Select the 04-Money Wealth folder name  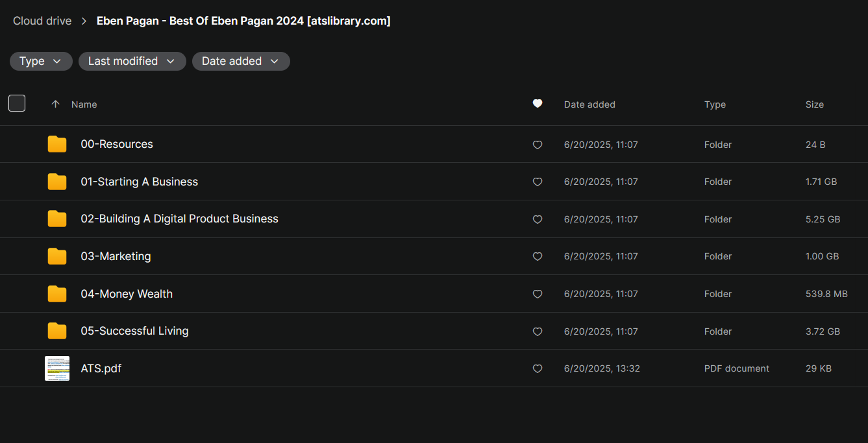click(x=127, y=294)
